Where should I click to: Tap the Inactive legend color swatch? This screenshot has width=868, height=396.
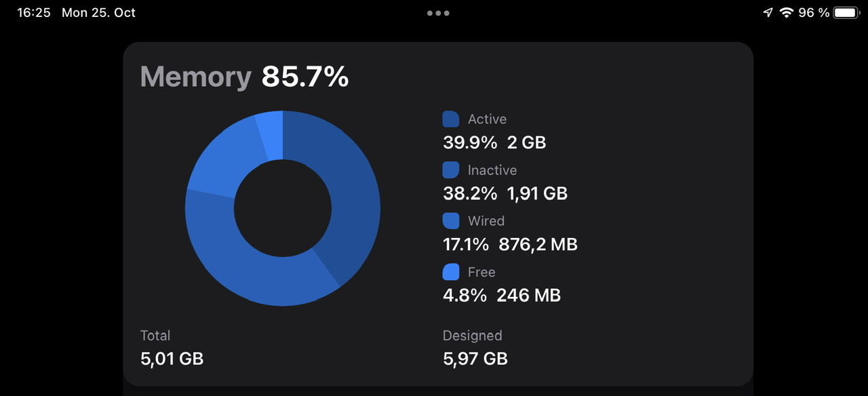point(451,170)
